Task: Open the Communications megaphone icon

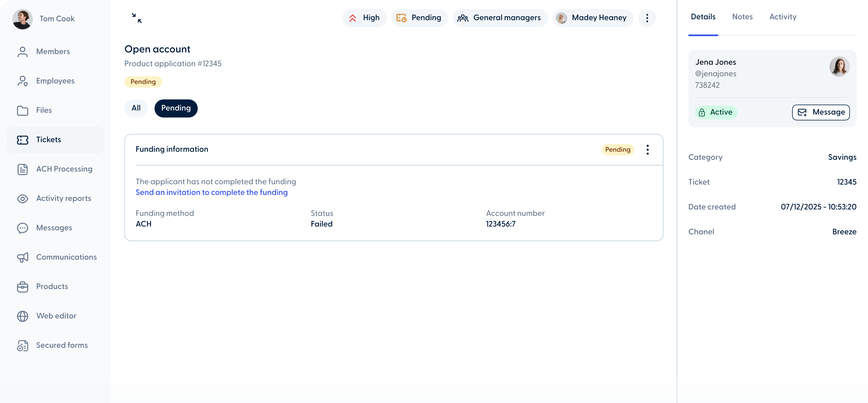Action: coord(22,257)
